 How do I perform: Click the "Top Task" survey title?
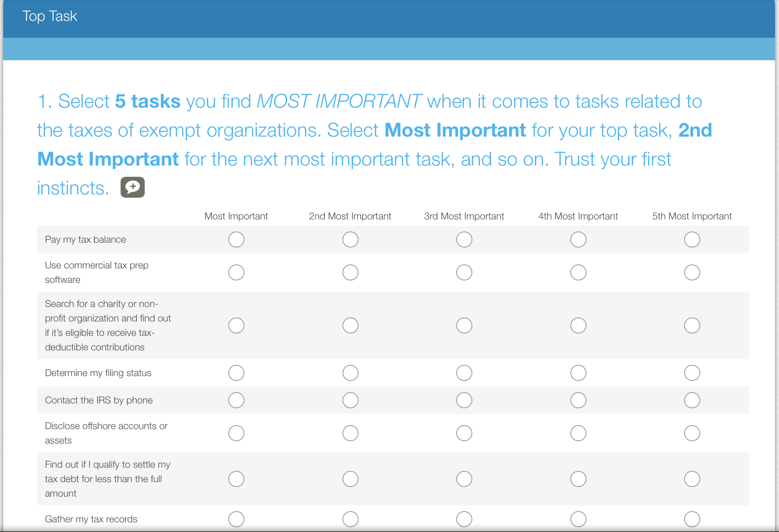click(x=49, y=16)
